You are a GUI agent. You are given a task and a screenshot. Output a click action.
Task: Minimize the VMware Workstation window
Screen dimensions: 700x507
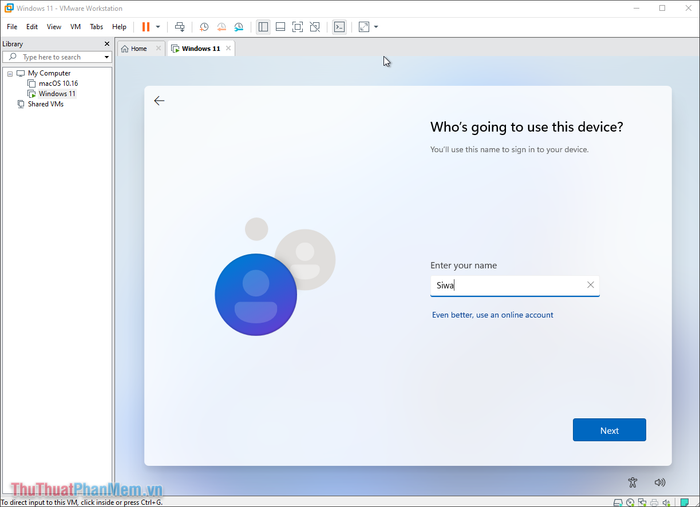click(637, 8)
